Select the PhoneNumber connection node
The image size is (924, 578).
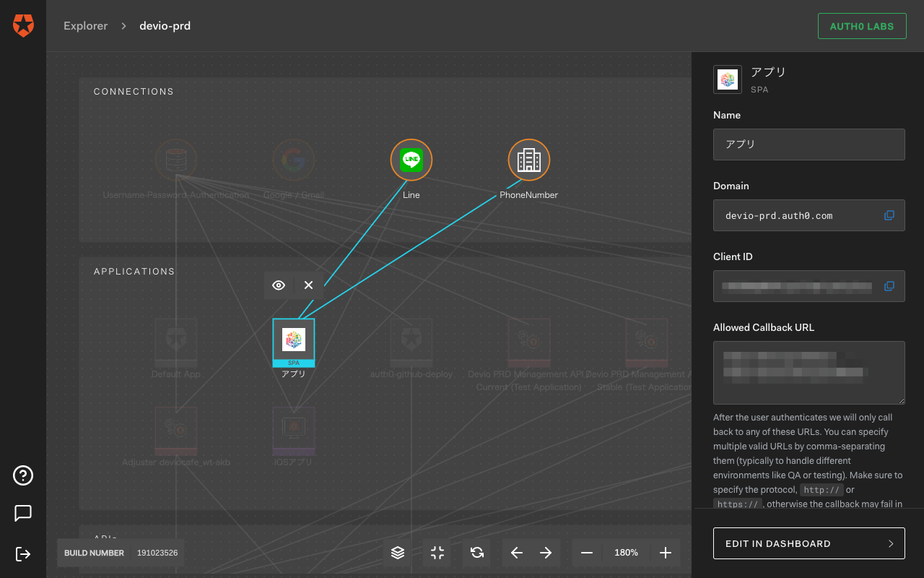(x=528, y=160)
